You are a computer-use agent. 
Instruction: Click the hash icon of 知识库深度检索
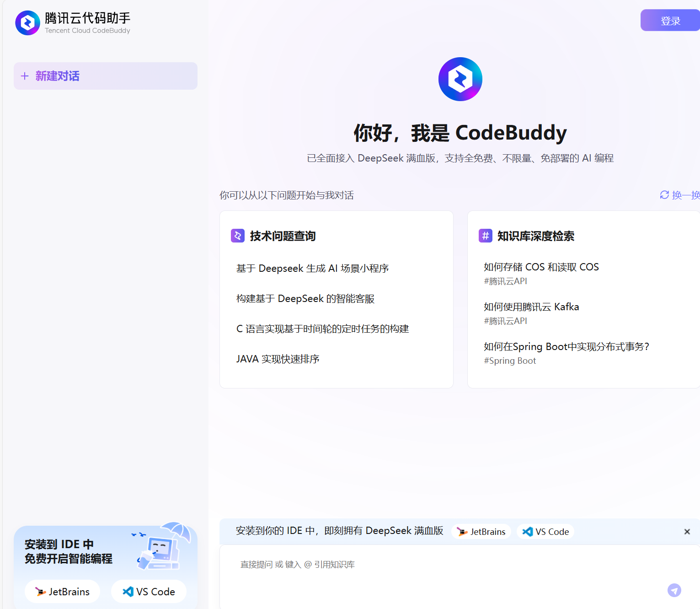pyautogui.click(x=486, y=236)
